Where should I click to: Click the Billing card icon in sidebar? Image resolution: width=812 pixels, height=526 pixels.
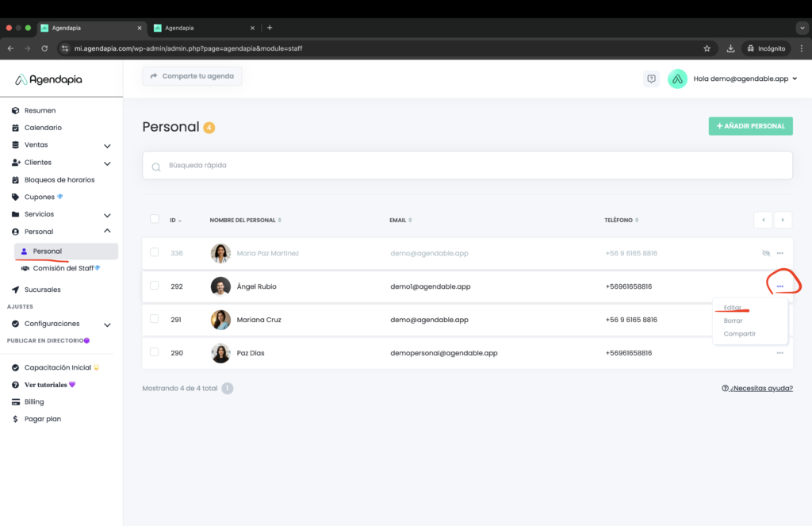pos(16,402)
